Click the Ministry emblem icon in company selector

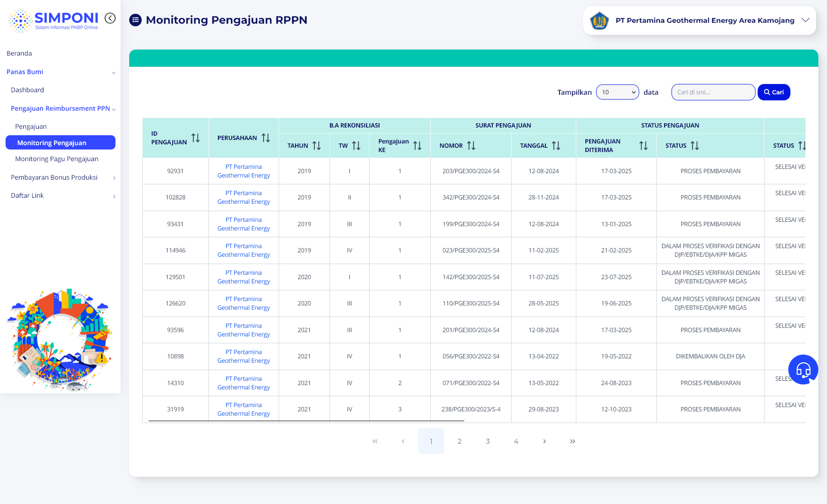point(599,20)
